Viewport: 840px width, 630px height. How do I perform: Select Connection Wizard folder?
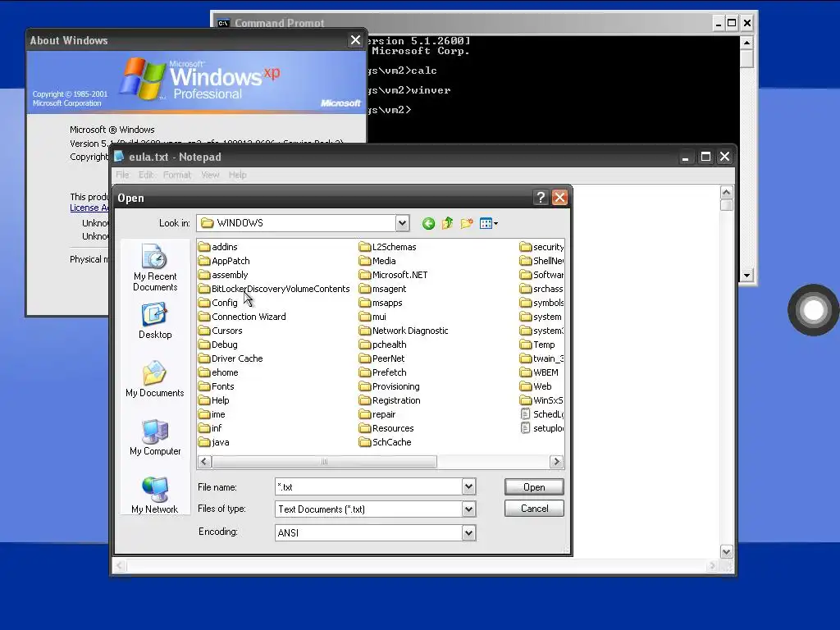click(242, 317)
